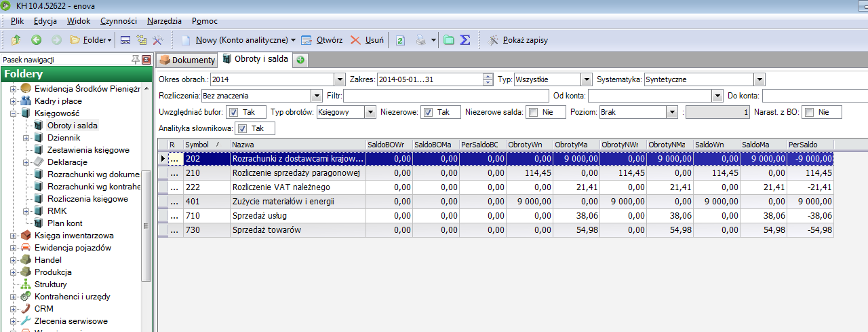Click the Ewidencja pojazdów car icon
This screenshot has height=332, width=868.
click(26, 248)
